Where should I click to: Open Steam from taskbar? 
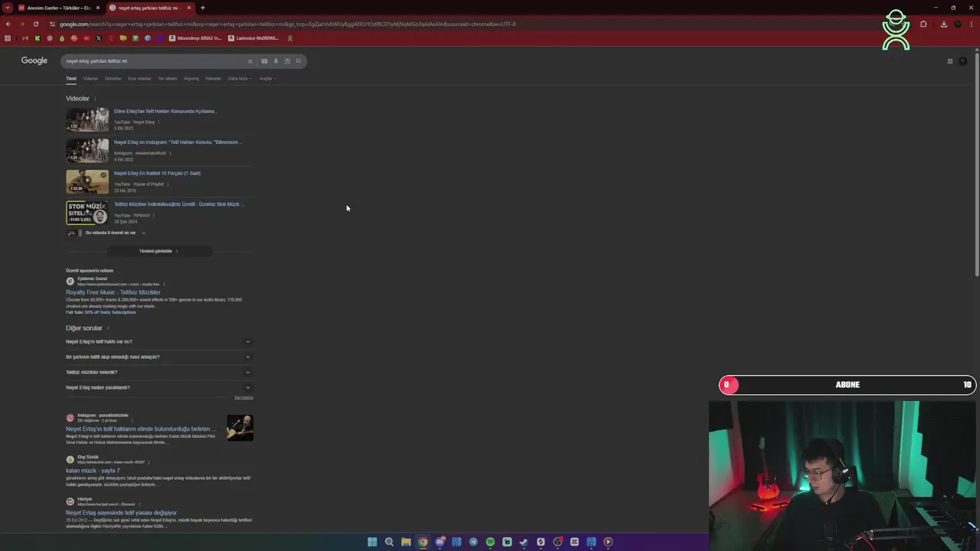point(524,542)
